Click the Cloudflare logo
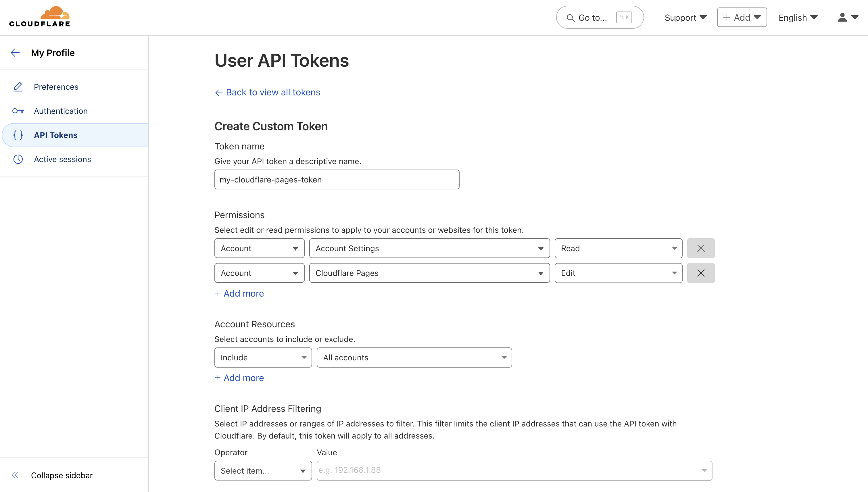The height and width of the screenshot is (492, 868). point(40,17)
